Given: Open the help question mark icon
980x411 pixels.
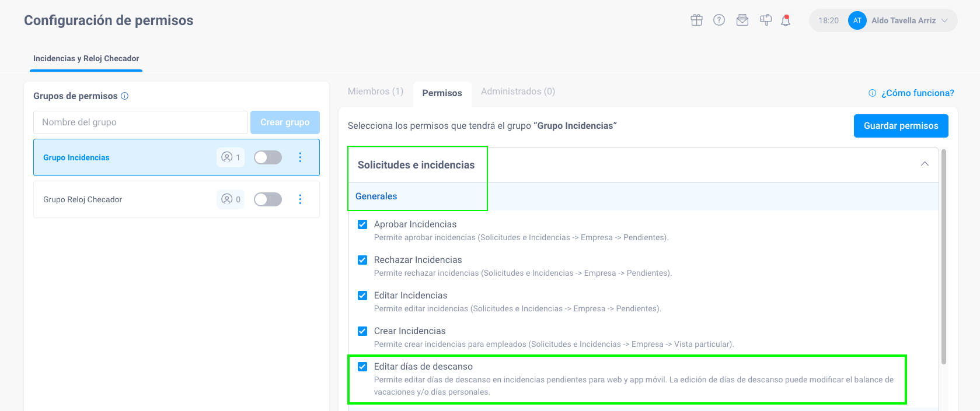Looking at the screenshot, I should (719, 20).
